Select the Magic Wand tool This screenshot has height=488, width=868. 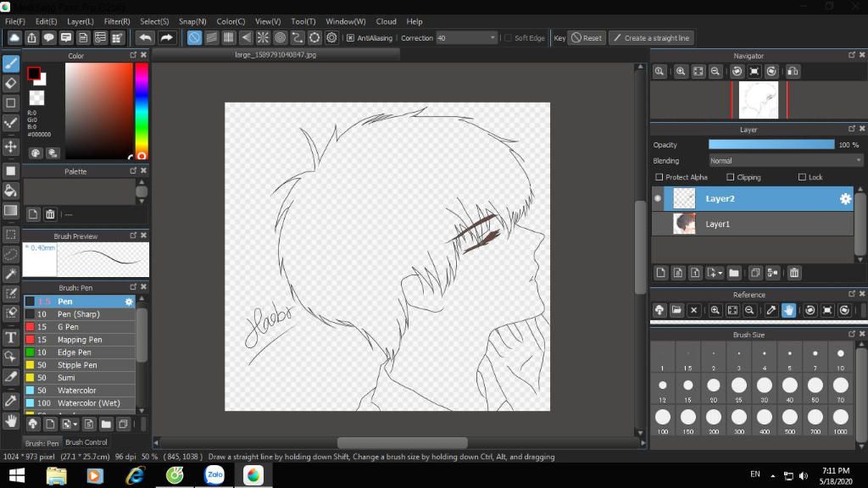pyautogui.click(x=10, y=274)
